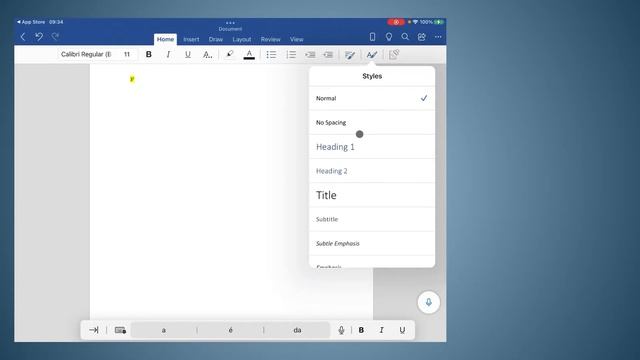Viewport: 640px width, 360px height.
Task: Tap the microphone in the keyboard bar
Action: pos(341,330)
